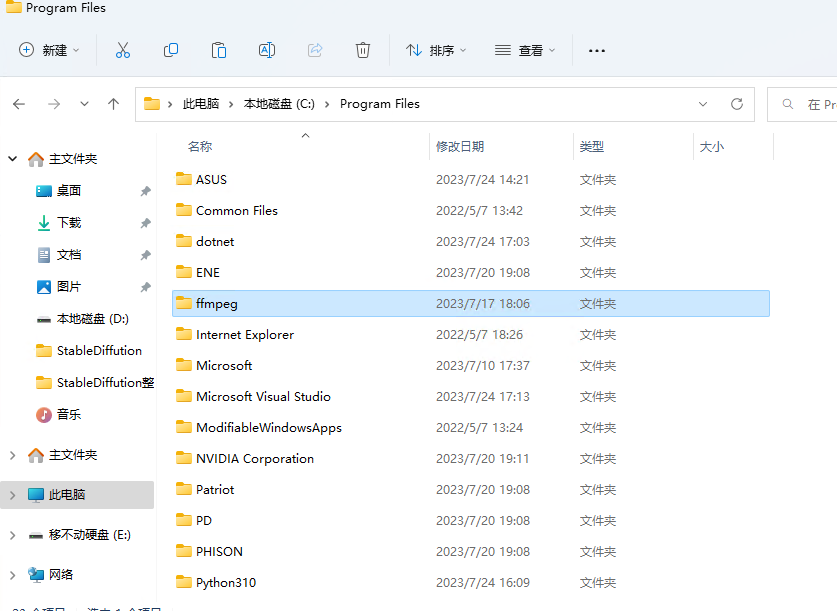Screen dimensions: 837x611
Task: Select 图片 in the sidebar
Action: (69, 287)
